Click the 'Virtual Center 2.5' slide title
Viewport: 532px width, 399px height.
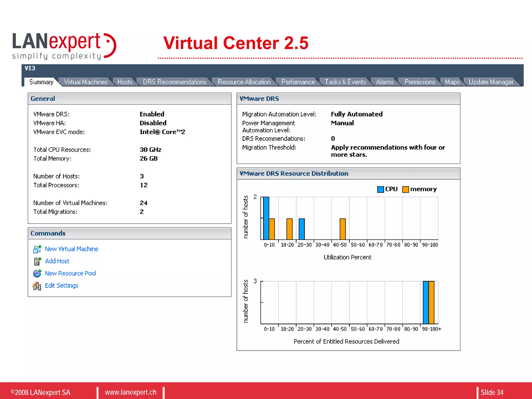(236, 43)
